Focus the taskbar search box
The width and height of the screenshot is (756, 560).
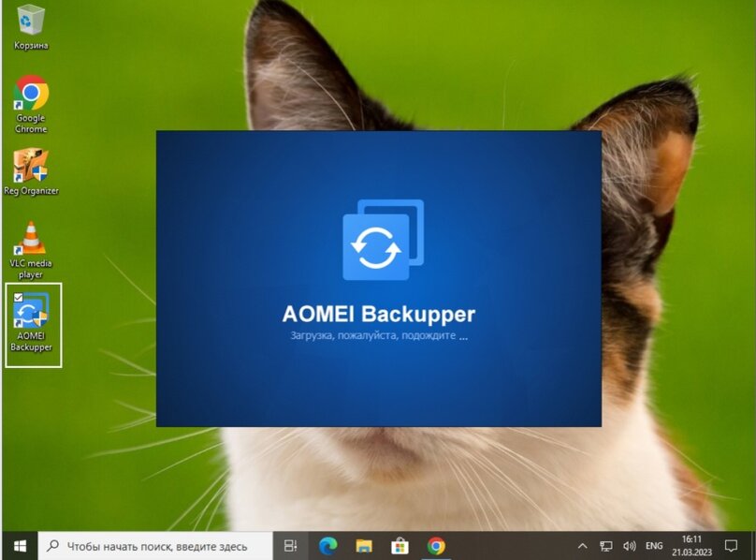155,546
